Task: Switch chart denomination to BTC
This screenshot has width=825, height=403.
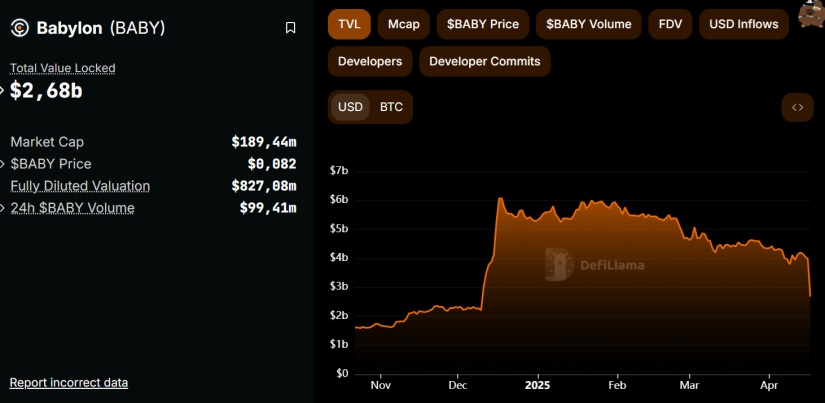Action: 391,107
